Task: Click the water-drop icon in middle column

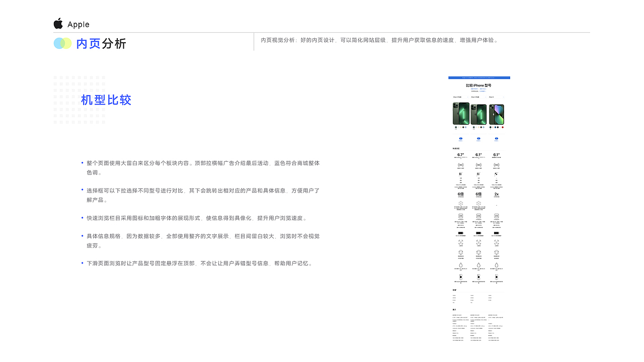Action: (x=478, y=265)
